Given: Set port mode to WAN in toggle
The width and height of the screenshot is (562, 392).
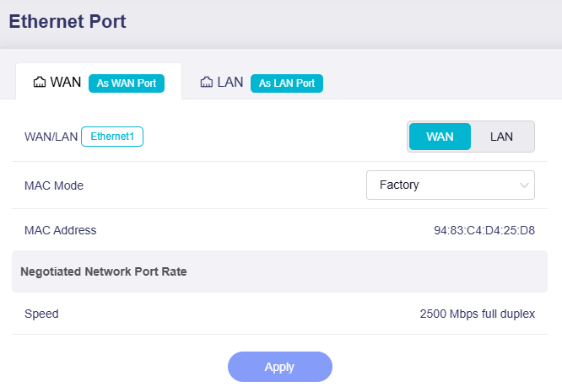Looking at the screenshot, I should pos(440,137).
